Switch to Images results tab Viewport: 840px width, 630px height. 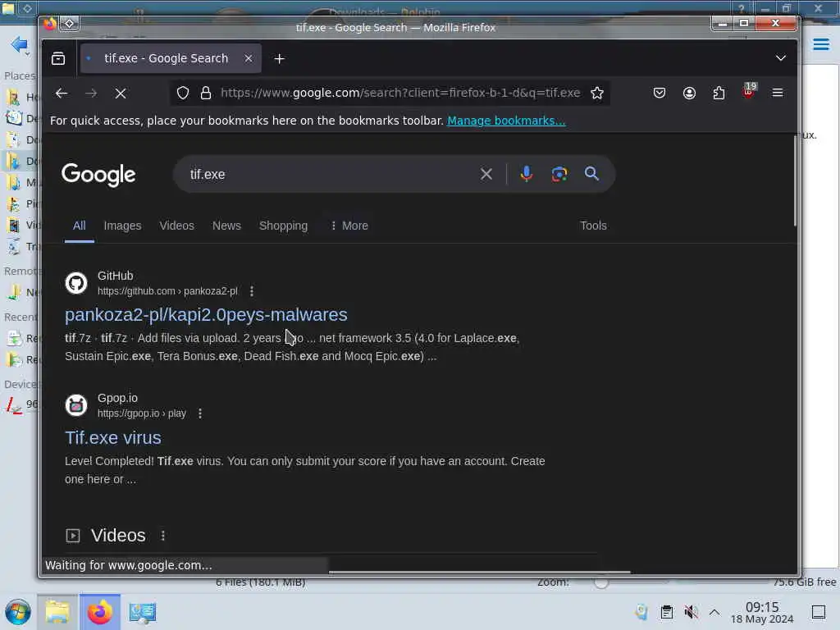coord(123,226)
